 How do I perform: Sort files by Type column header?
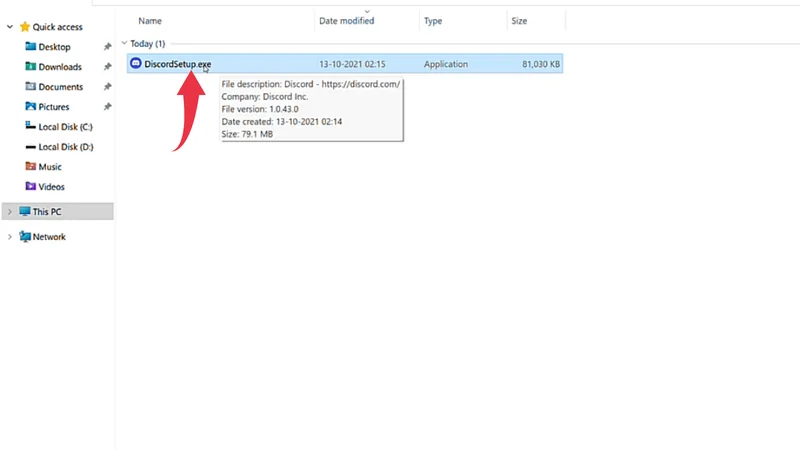coord(433,20)
